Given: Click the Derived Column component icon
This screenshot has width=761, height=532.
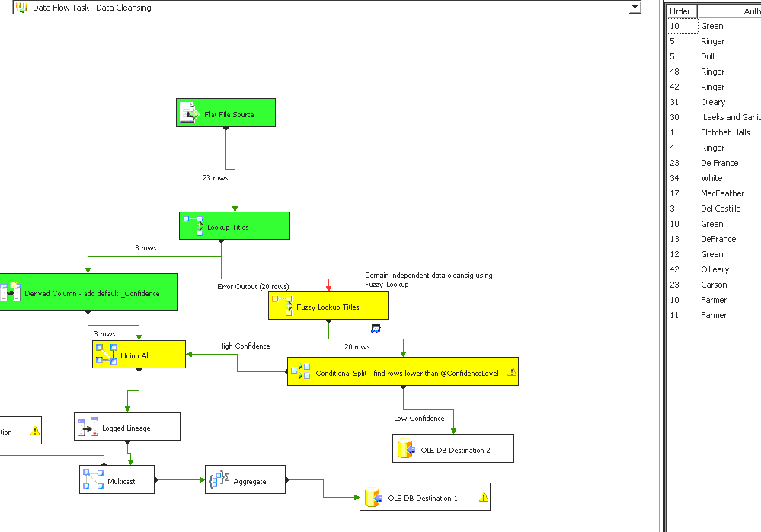Looking at the screenshot, I should tap(10, 291).
